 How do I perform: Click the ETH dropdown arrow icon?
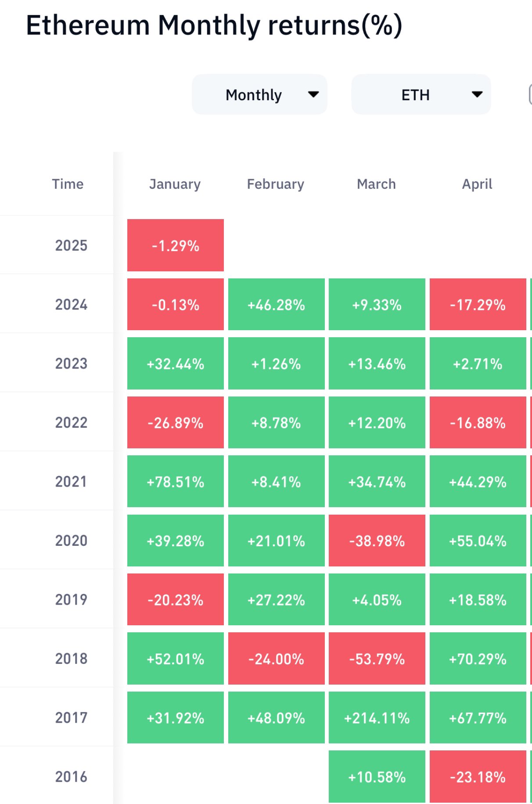477,94
